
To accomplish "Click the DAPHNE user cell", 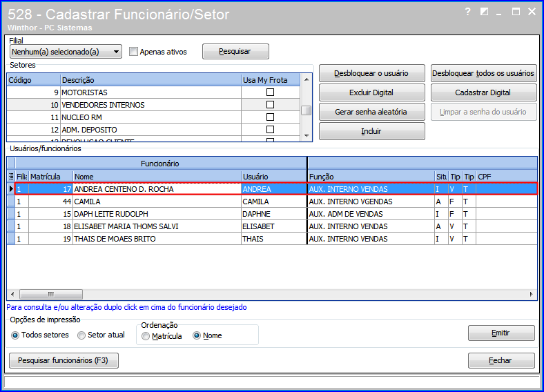I will pyautogui.click(x=274, y=214).
